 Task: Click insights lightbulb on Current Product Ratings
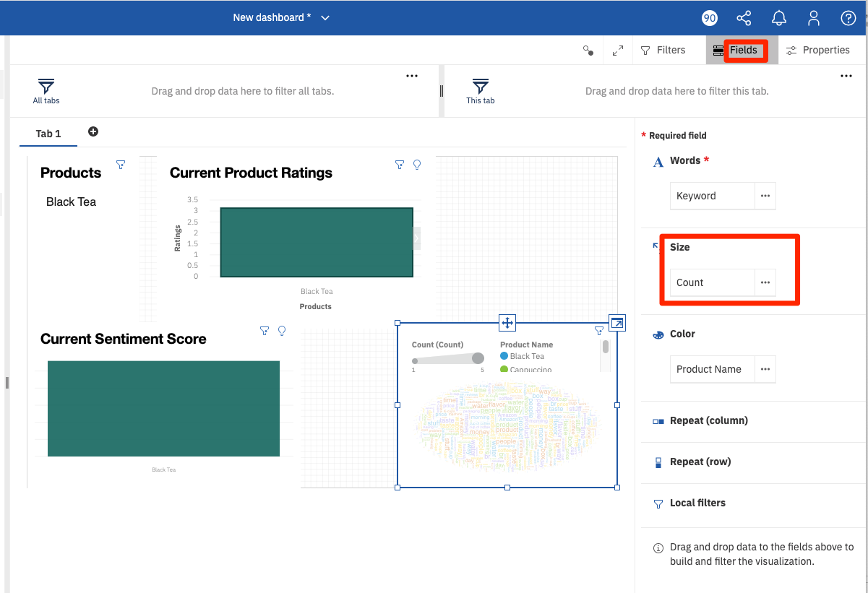point(417,165)
